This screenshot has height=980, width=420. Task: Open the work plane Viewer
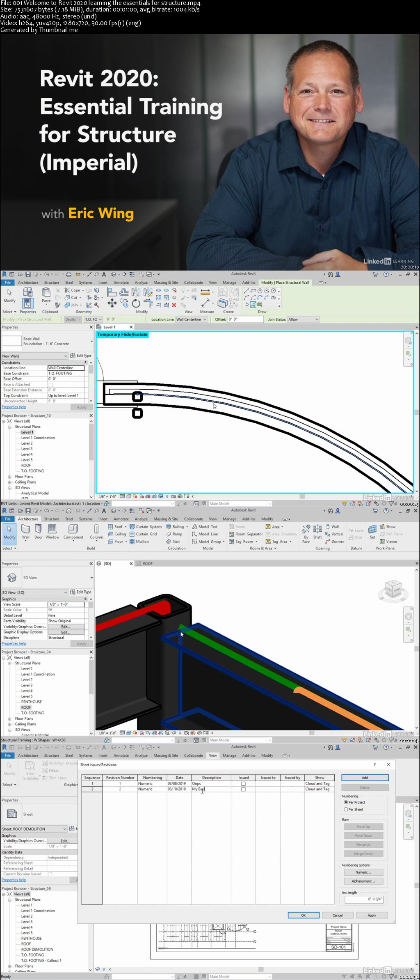pyautogui.click(x=388, y=542)
